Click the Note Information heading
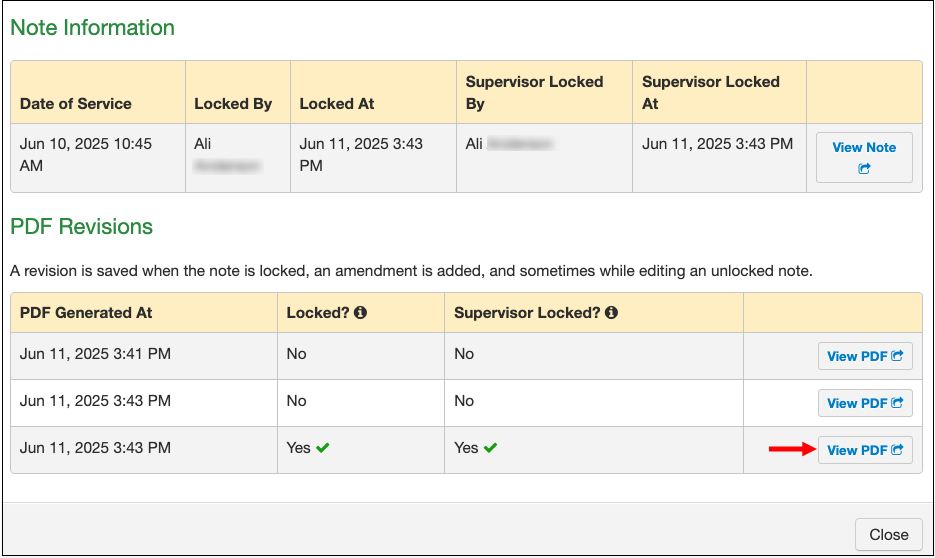 tap(92, 28)
